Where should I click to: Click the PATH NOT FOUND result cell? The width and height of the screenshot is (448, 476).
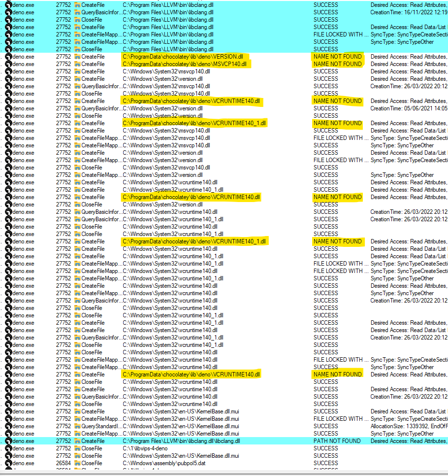coord(337,441)
